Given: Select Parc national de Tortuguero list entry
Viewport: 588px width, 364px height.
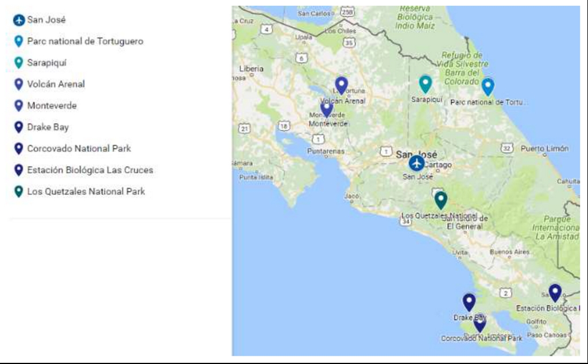Looking at the screenshot, I should coord(85,41).
